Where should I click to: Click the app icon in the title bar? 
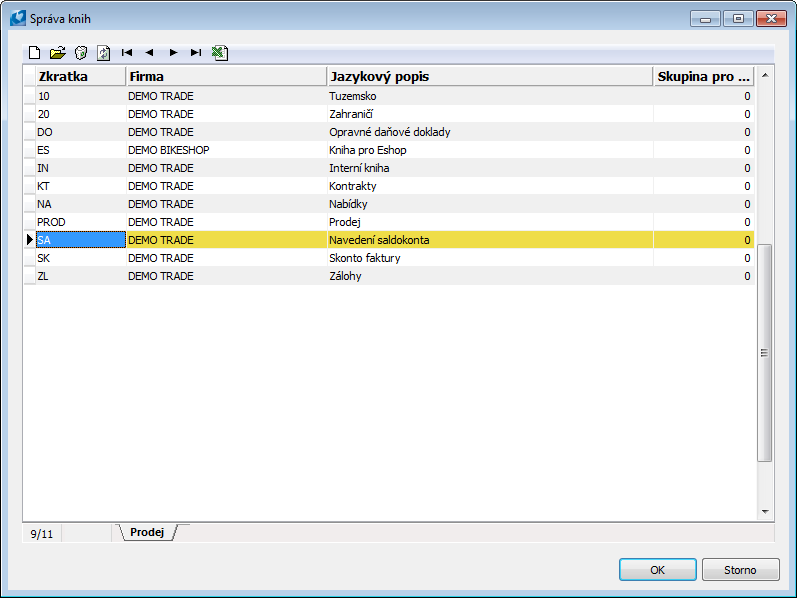[x=18, y=18]
